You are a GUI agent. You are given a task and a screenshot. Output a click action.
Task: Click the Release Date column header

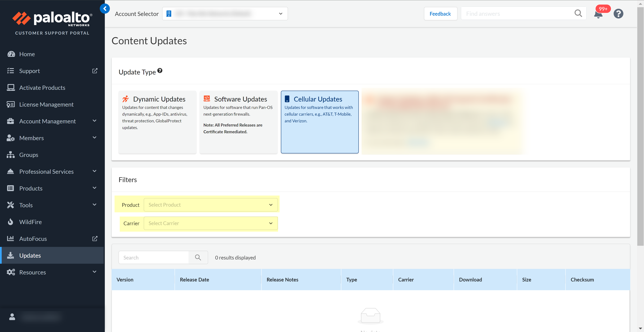(194, 279)
